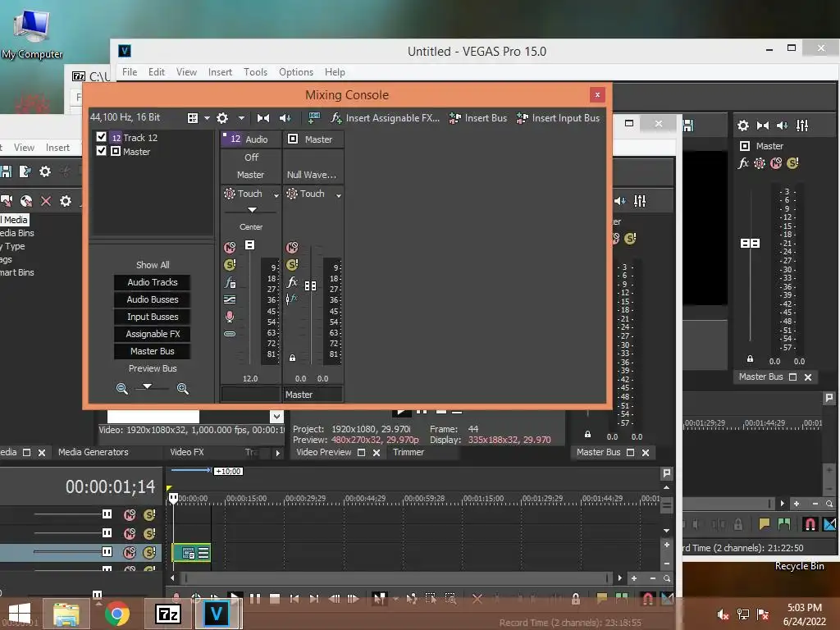
Task: Open the Touch automation dropdown on Audio strip
Action: [276, 195]
